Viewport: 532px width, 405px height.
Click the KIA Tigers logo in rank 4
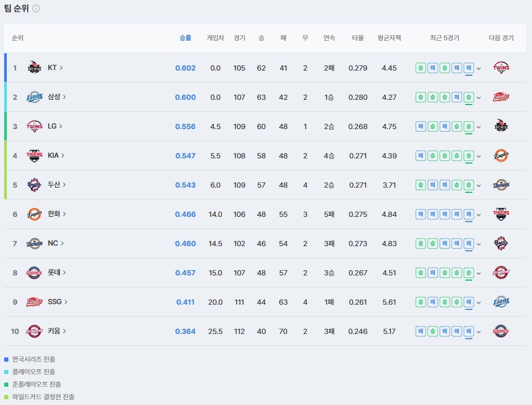[34, 156]
